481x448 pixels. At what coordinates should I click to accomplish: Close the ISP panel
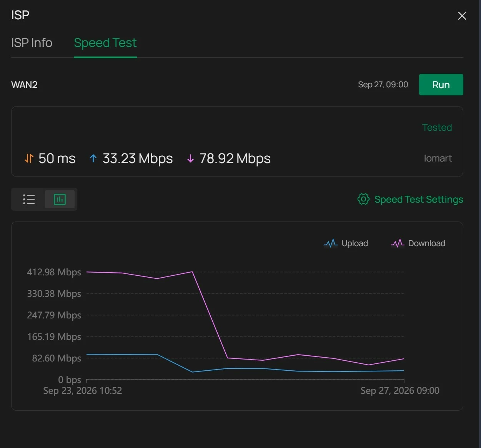(462, 16)
